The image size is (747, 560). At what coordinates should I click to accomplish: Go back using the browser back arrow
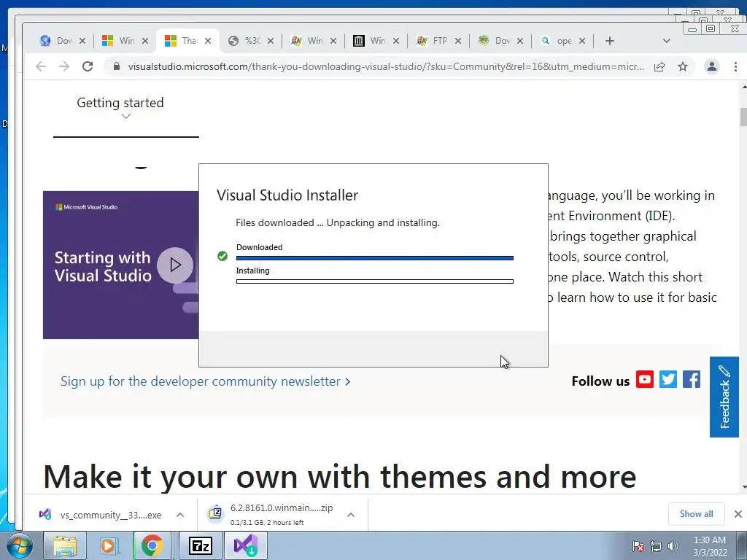tap(41, 66)
